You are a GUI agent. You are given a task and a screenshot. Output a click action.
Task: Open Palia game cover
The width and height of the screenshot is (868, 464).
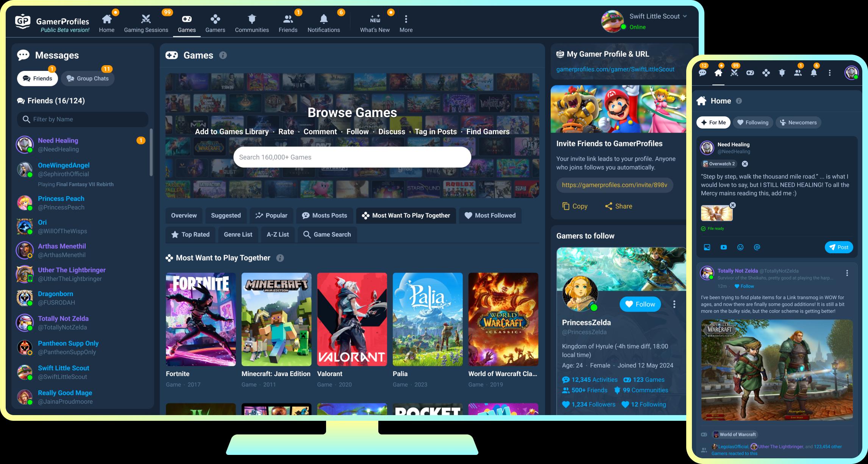point(428,319)
